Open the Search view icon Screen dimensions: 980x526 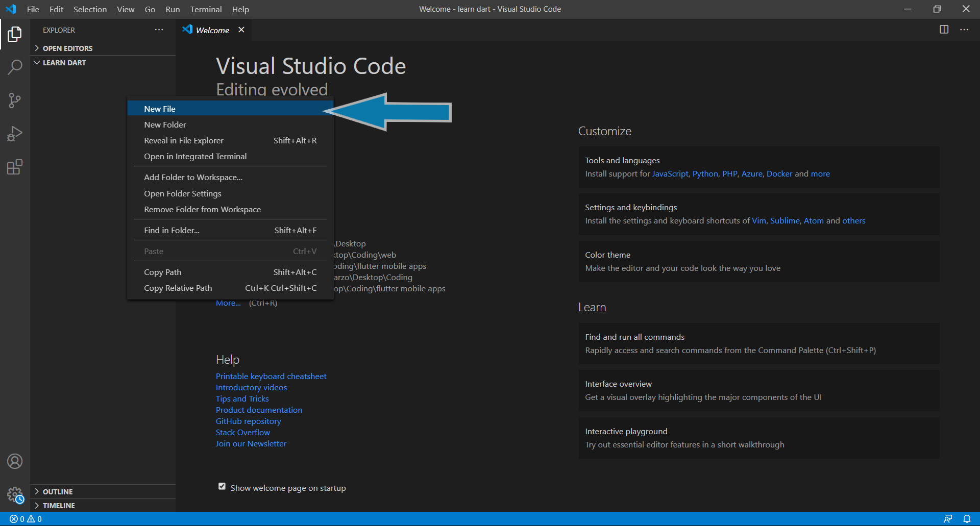[15, 67]
